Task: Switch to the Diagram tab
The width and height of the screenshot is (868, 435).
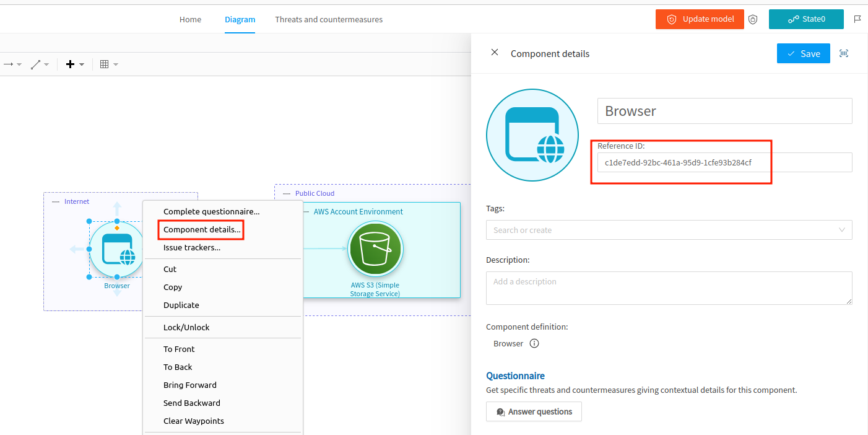Action: 240,19
